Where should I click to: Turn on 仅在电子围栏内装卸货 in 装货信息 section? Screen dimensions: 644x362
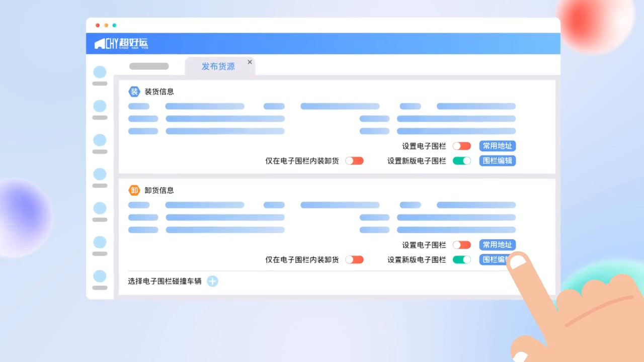[354, 161]
